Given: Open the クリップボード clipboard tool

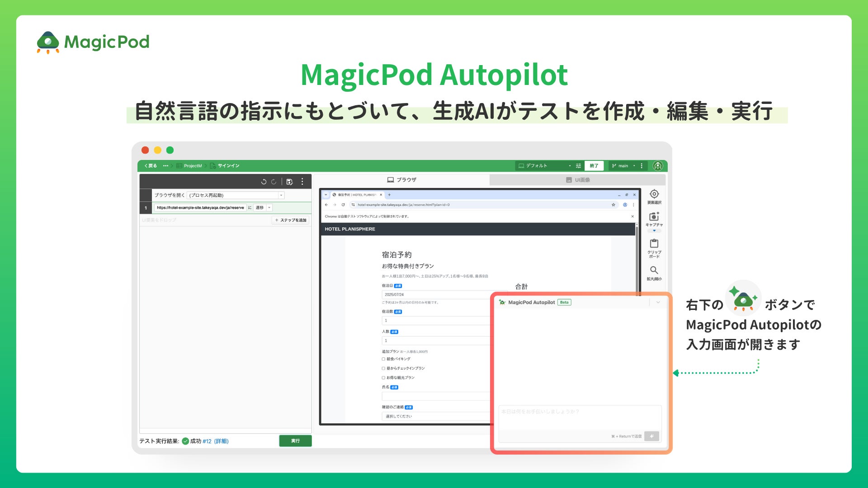Looking at the screenshot, I should [654, 244].
